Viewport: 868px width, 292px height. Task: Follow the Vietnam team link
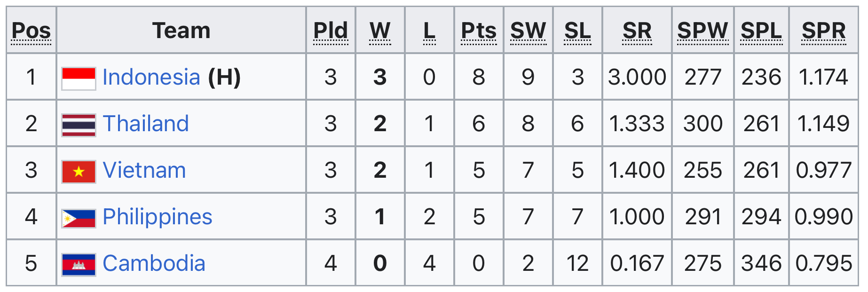(x=144, y=170)
